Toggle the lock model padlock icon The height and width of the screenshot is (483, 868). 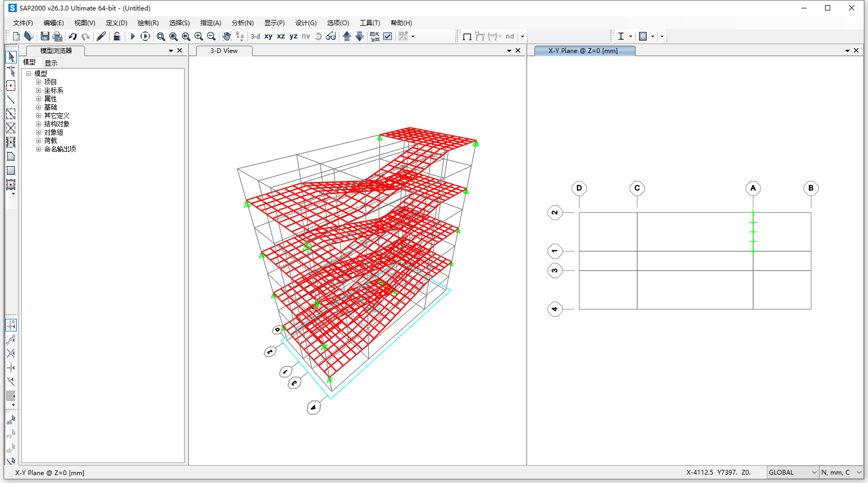117,36
